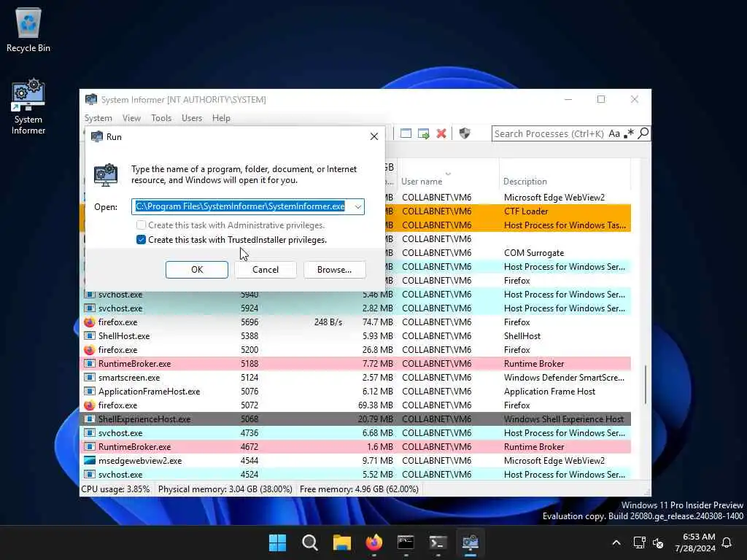Click smartscreen.exe process icon
The width and height of the screenshot is (747, 560).
tap(89, 377)
